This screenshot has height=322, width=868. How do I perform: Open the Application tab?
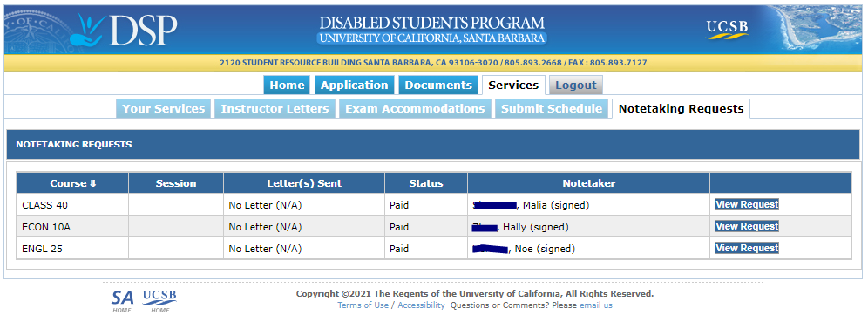(355, 86)
